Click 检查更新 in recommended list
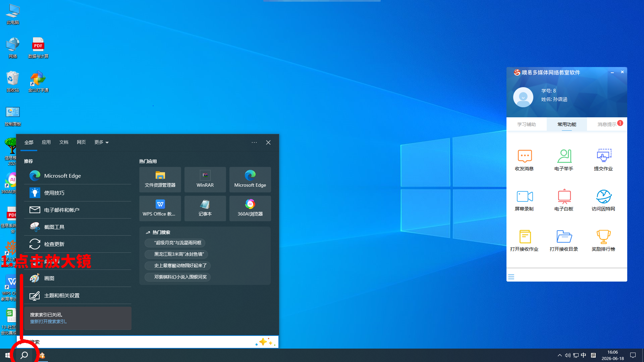644x362 pixels. coord(78,244)
